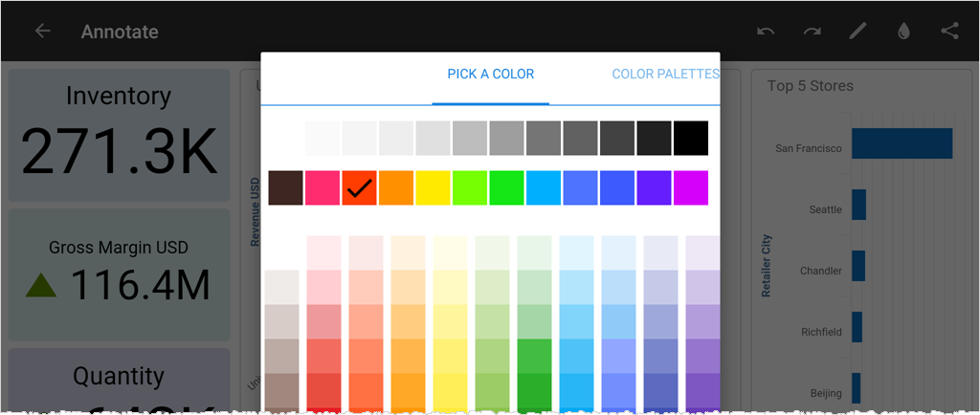Select the dark brown color swatch
980x415 pixels.
(x=286, y=187)
